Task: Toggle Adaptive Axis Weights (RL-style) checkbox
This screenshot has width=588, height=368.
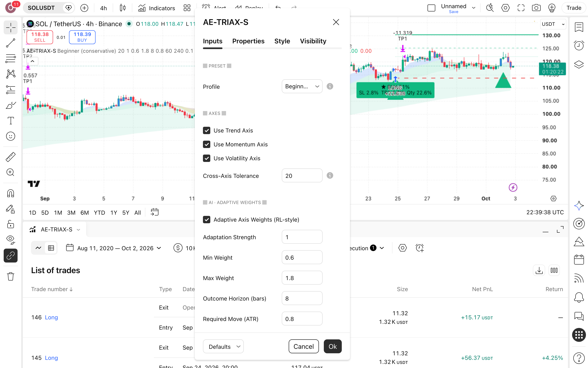Action: [207, 220]
